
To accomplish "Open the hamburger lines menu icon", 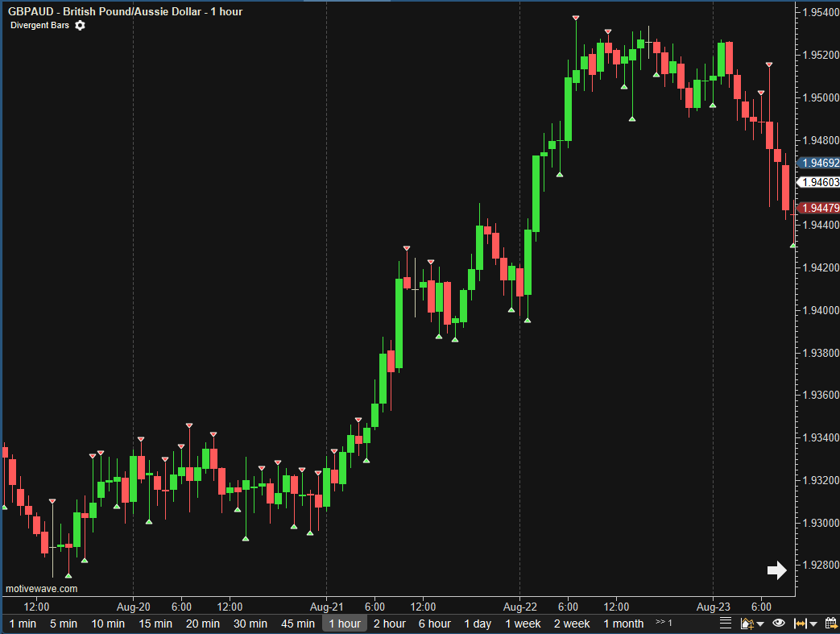I will [725, 624].
